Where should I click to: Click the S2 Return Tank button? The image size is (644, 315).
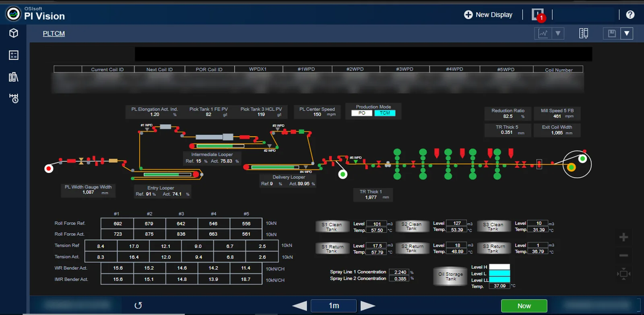click(x=412, y=248)
